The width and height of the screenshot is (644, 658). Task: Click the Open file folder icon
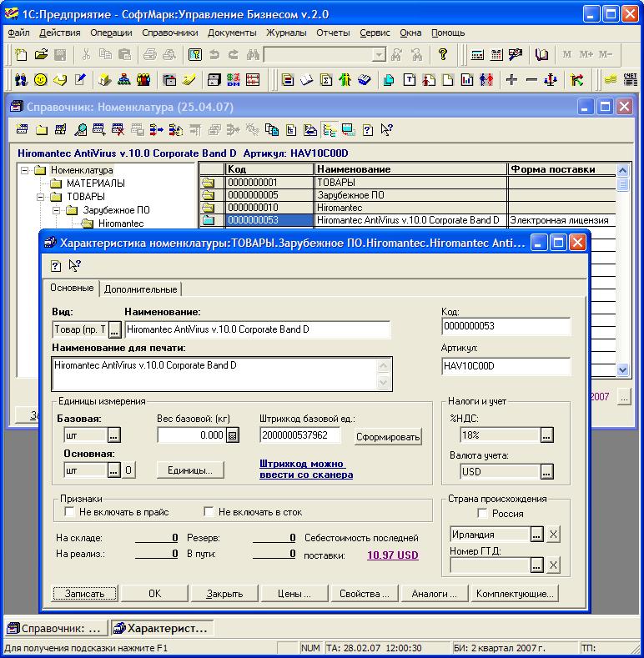pos(41,54)
